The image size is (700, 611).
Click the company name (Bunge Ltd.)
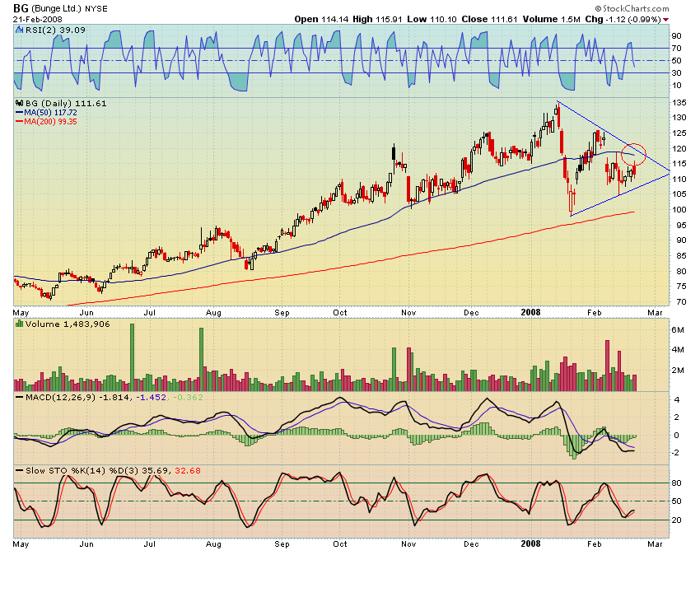[56, 8]
